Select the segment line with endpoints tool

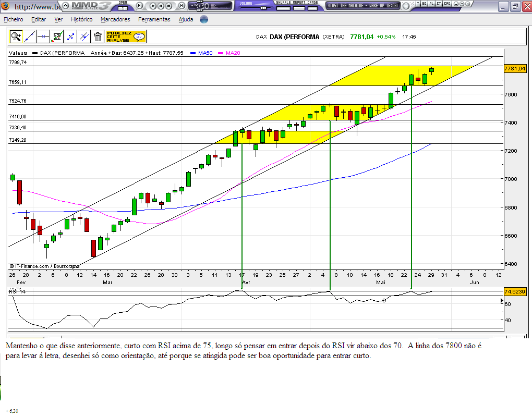pyautogui.click(x=70, y=36)
